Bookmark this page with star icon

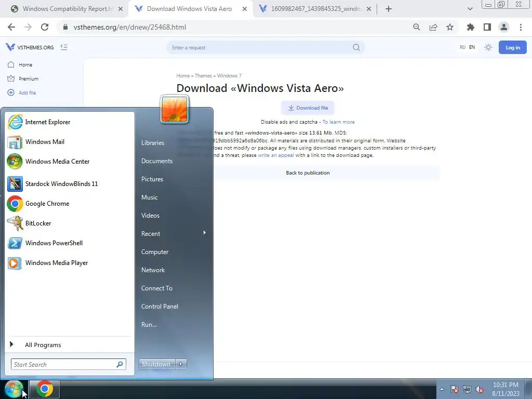click(450, 27)
